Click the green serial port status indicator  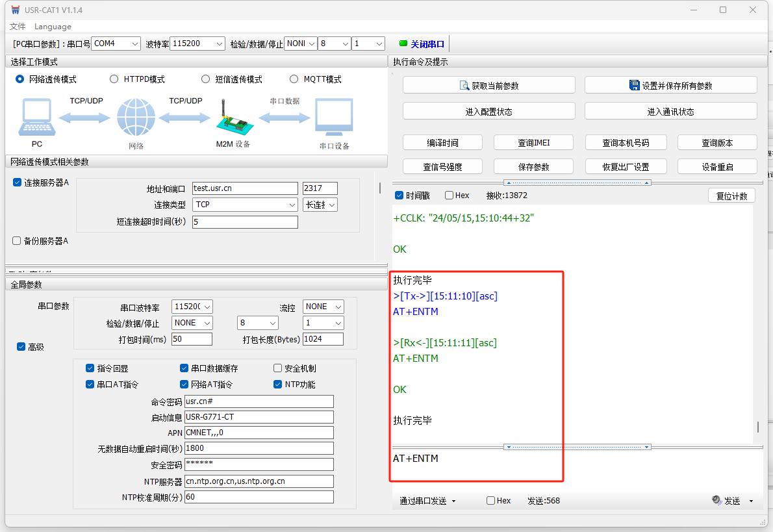[403, 44]
